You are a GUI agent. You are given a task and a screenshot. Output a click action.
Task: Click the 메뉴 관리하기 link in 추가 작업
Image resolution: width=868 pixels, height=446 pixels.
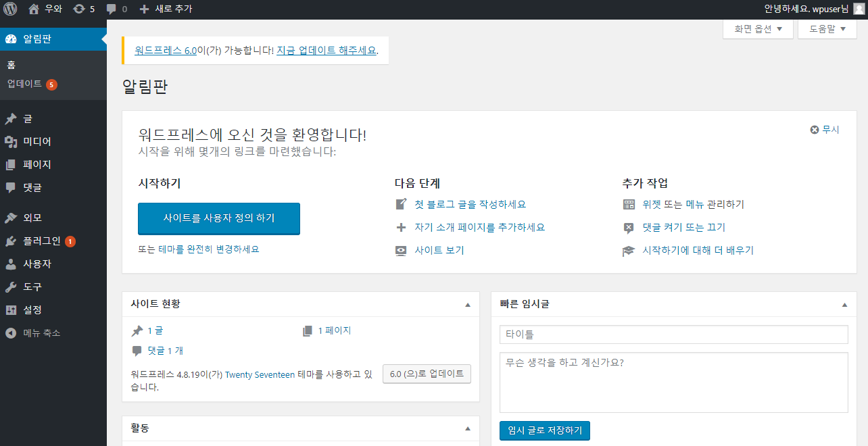(715, 204)
